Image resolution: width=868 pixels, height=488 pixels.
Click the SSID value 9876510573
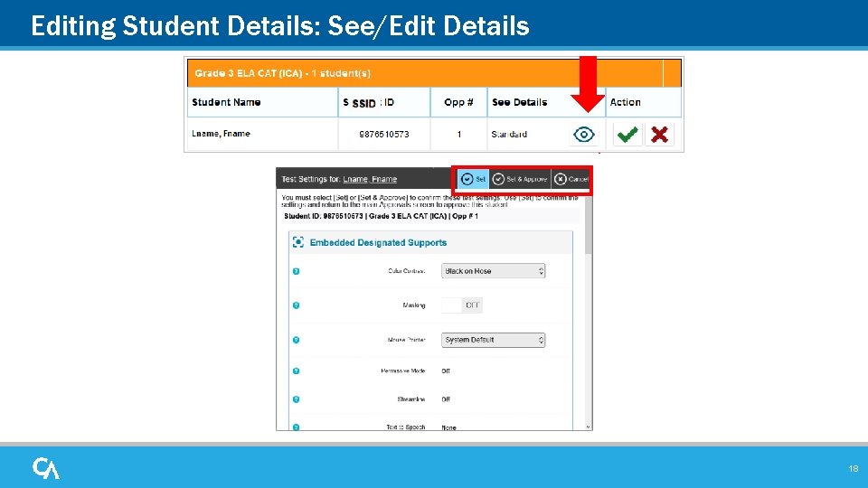[384, 135]
